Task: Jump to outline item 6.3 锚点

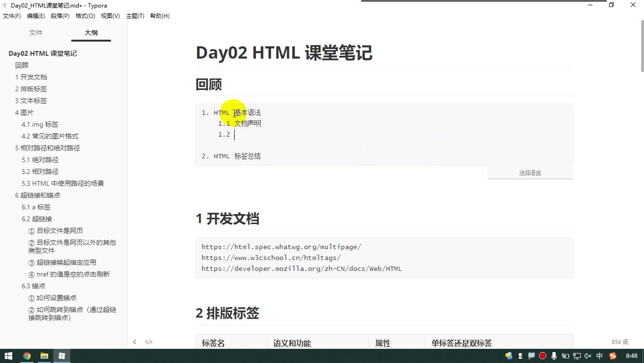Action: [x=34, y=286]
